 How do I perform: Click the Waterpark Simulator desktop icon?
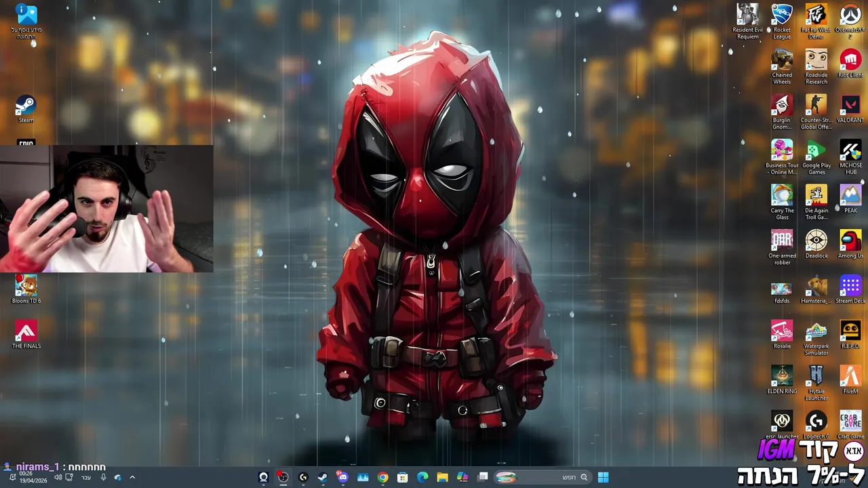point(816,338)
